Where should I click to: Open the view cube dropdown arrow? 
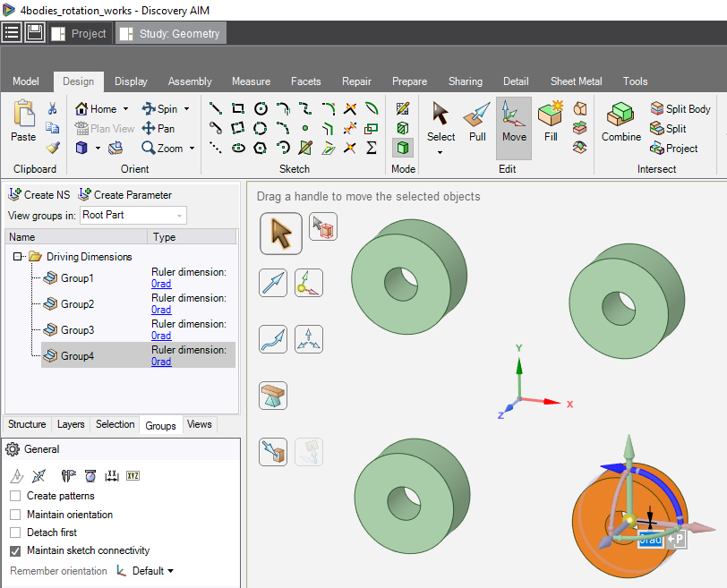(98, 149)
